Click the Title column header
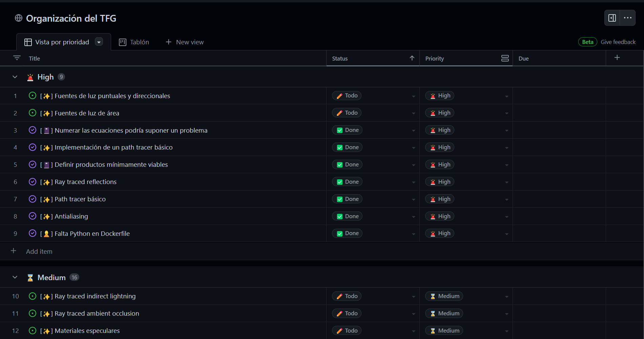The image size is (644, 339). 34,59
